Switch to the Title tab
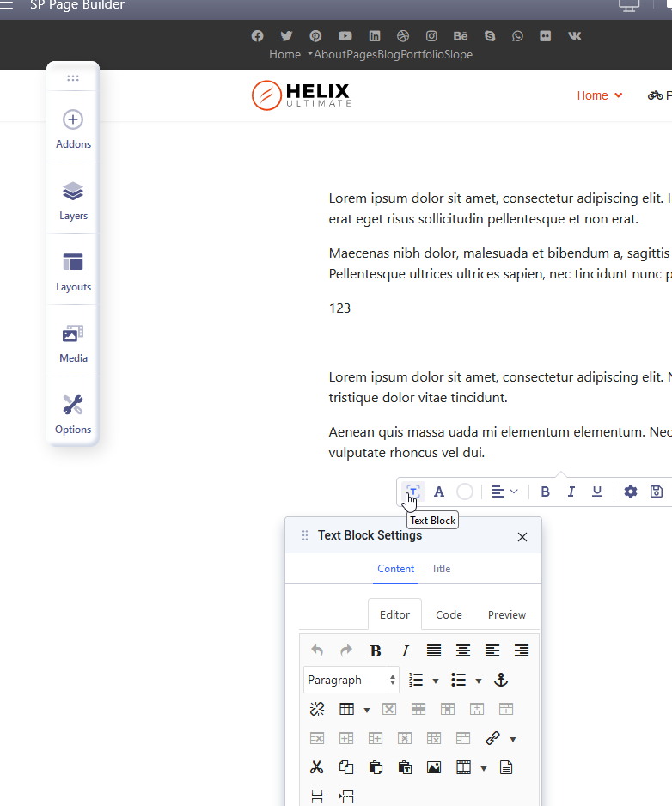Viewport: 672px width, 806px height. 441,569
